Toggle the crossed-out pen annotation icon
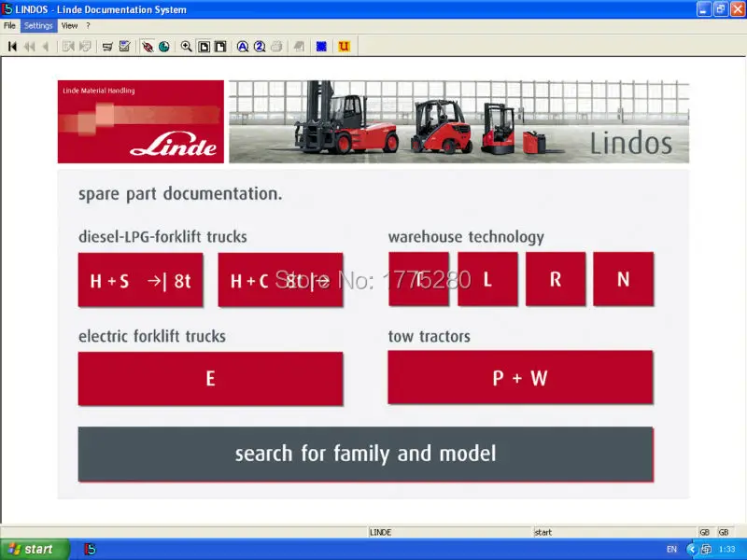 click(x=147, y=46)
